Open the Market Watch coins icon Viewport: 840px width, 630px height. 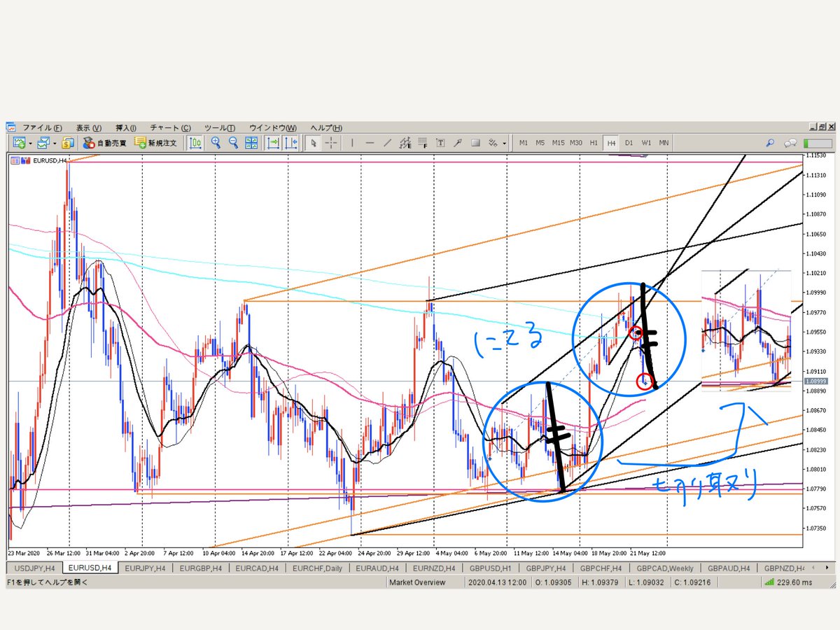(68, 143)
